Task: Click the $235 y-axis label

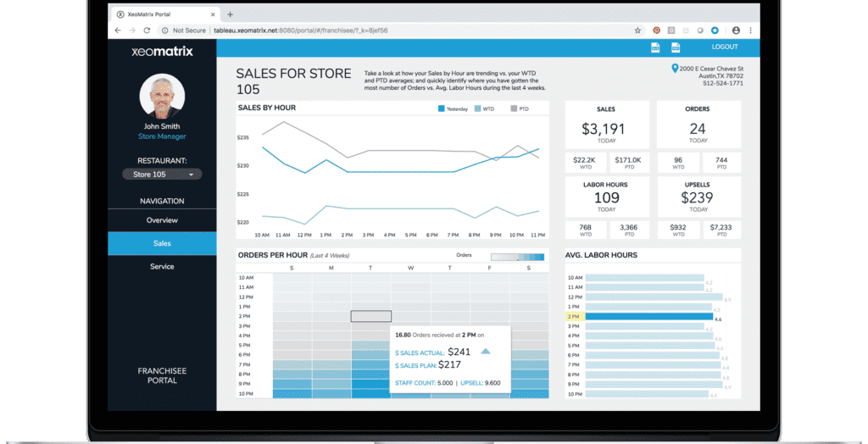Action: coord(242,137)
